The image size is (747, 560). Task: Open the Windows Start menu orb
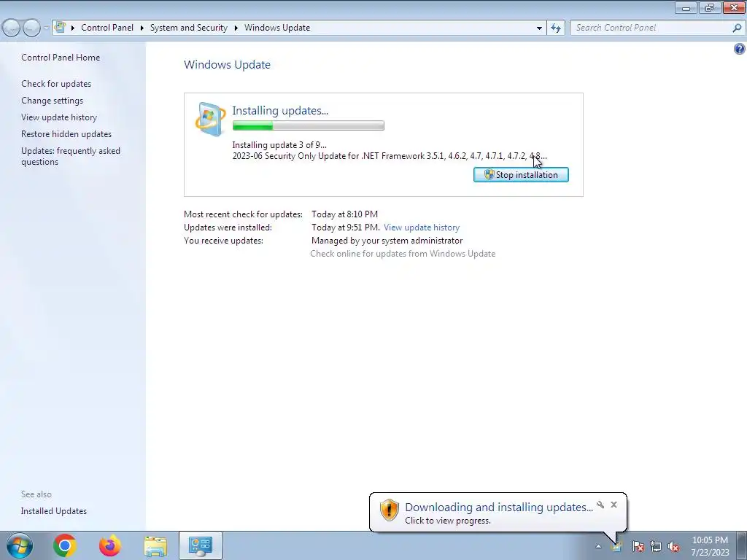coord(20,545)
